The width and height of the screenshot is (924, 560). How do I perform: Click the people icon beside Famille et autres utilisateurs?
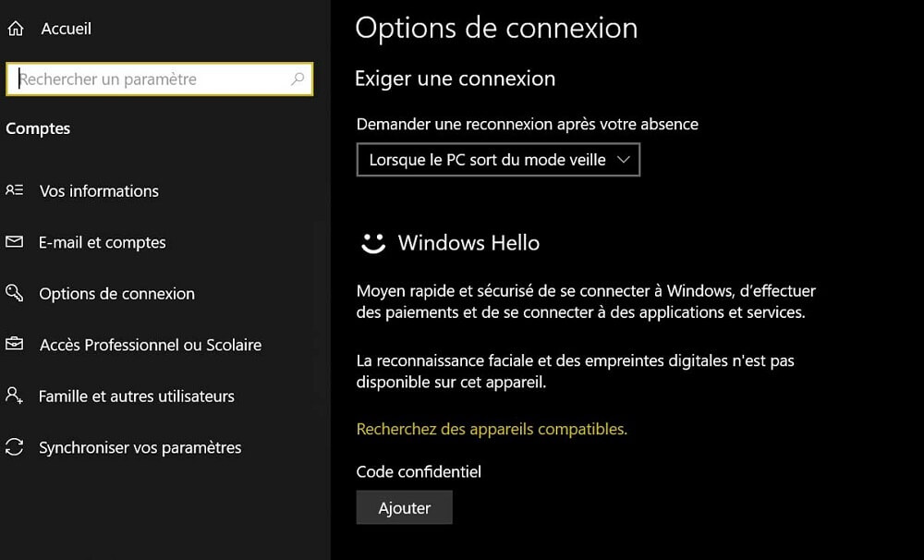pyautogui.click(x=14, y=396)
